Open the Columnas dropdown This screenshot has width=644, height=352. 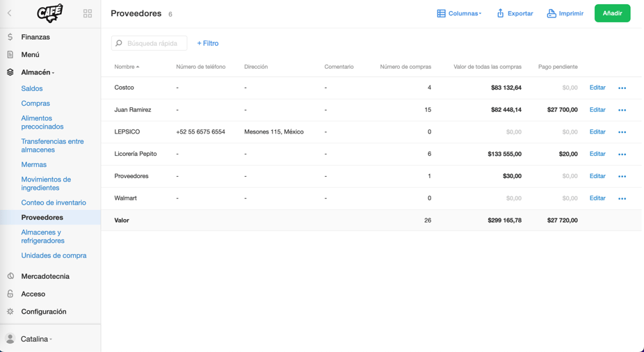459,13
